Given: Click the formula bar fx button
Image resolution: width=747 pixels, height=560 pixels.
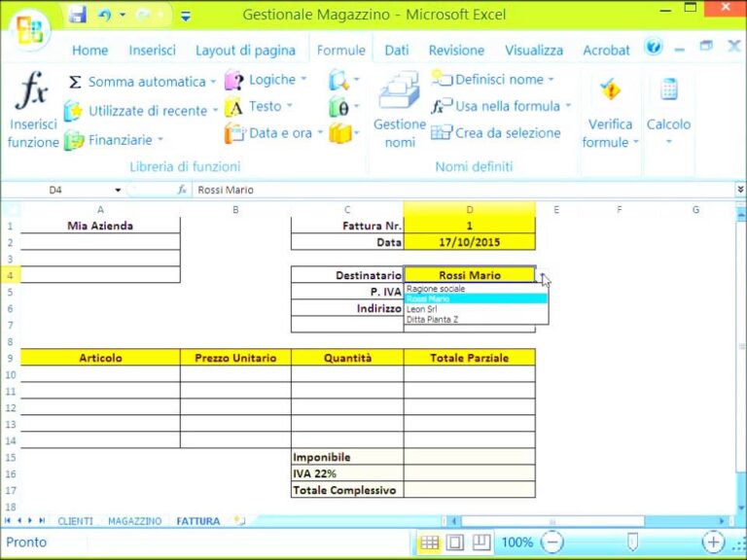Looking at the screenshot, I should (x=182, y=190).
